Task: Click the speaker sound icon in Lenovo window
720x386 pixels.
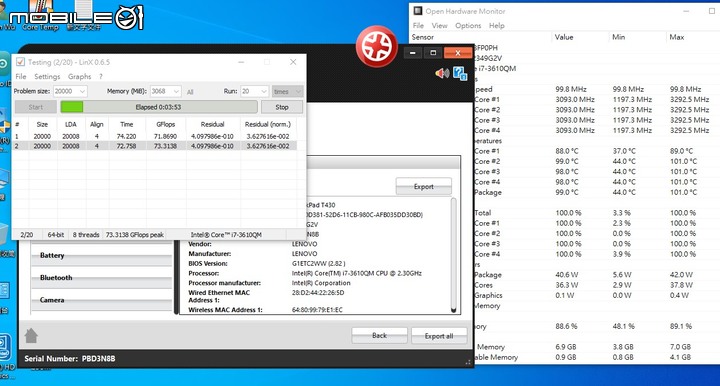Action: [x=442, y=73]
